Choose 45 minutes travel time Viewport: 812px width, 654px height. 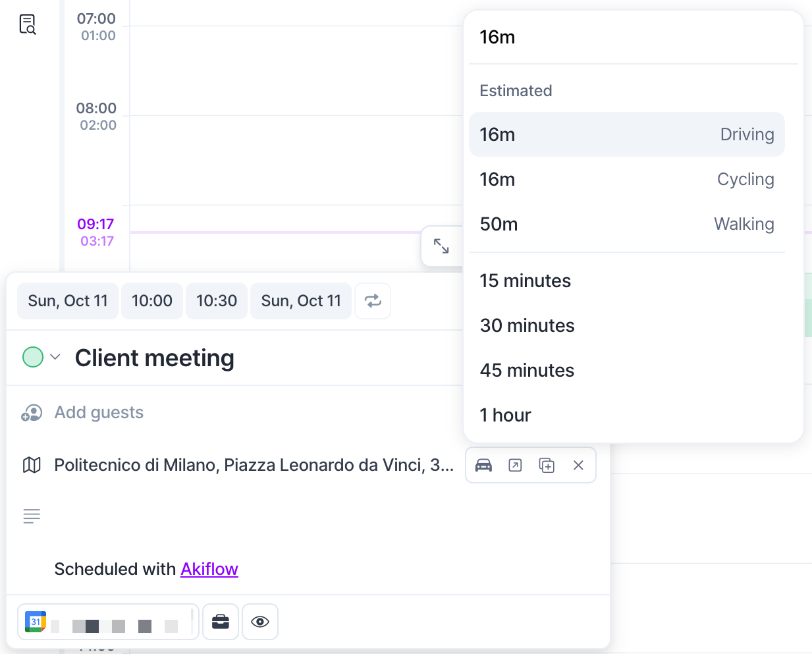(x=627, y=370)
